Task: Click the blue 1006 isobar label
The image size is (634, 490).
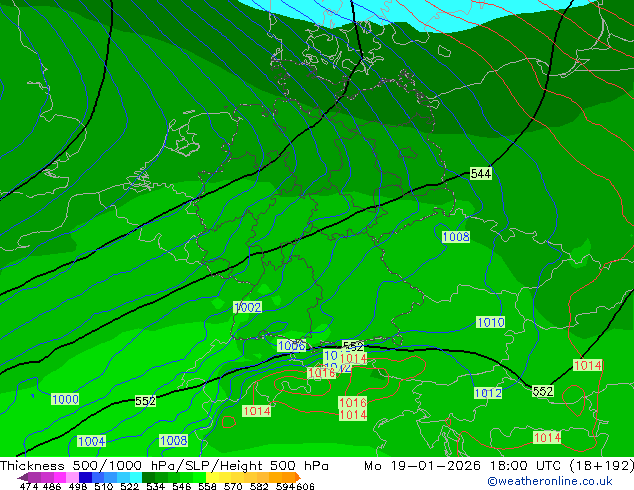Action: coord(292,346)
